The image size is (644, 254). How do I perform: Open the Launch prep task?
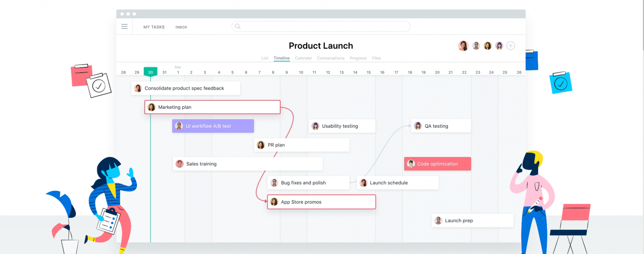[x=473, y=221]
